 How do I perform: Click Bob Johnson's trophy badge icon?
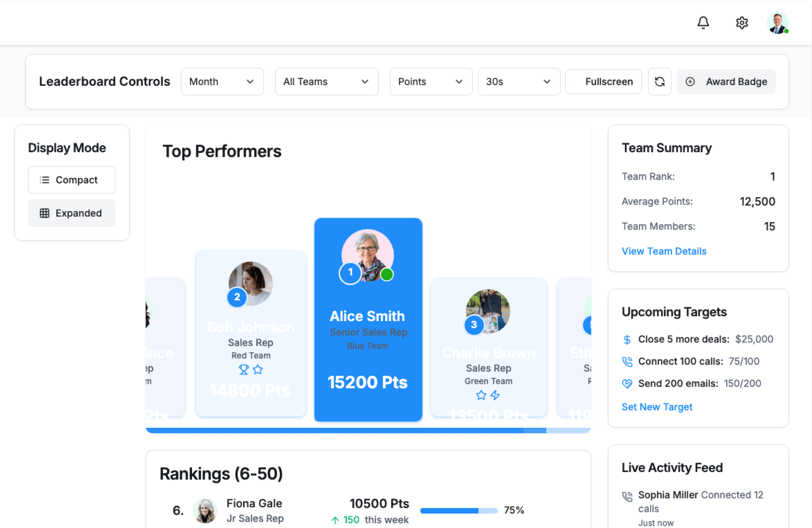[x=244, y=369]
